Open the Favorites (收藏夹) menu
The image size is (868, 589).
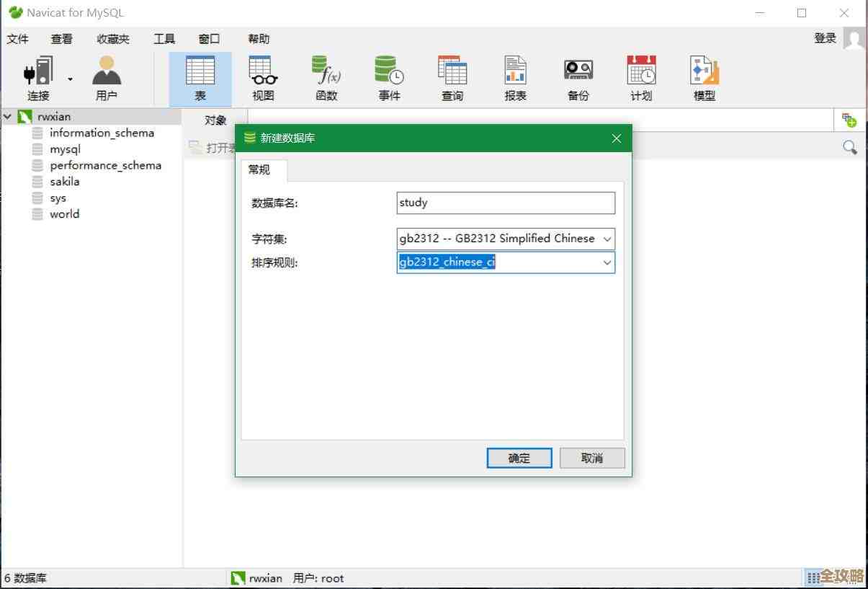[x=113, y=39]
